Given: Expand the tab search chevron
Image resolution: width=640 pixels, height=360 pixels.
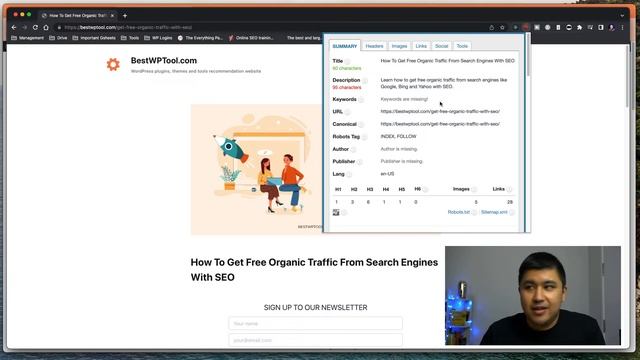Looking at the screenshot, I should coord(622,16).
